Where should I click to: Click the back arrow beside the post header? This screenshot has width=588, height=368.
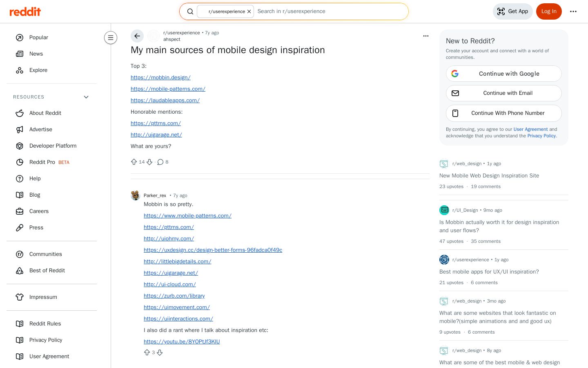click(x=137, y=36)
